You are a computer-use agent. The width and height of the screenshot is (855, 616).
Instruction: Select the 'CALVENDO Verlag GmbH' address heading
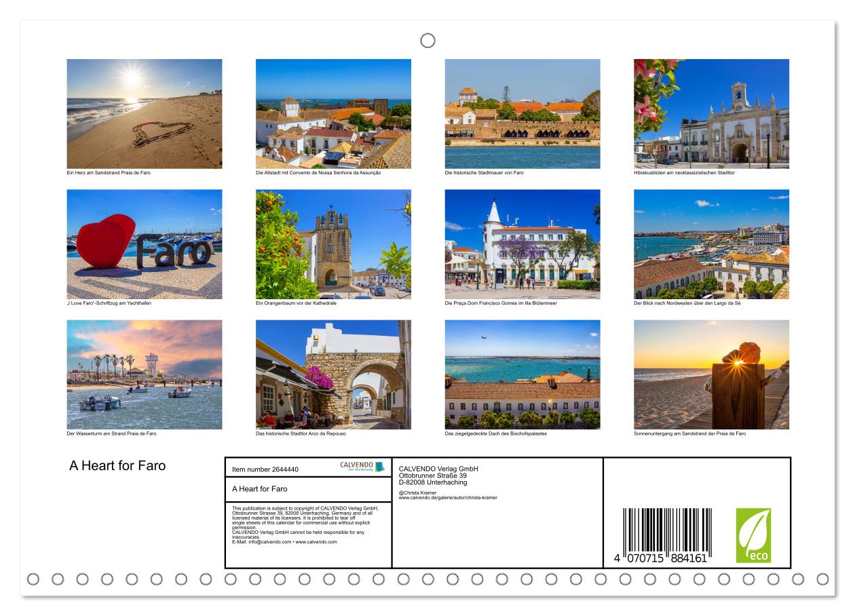coord(438,469)
